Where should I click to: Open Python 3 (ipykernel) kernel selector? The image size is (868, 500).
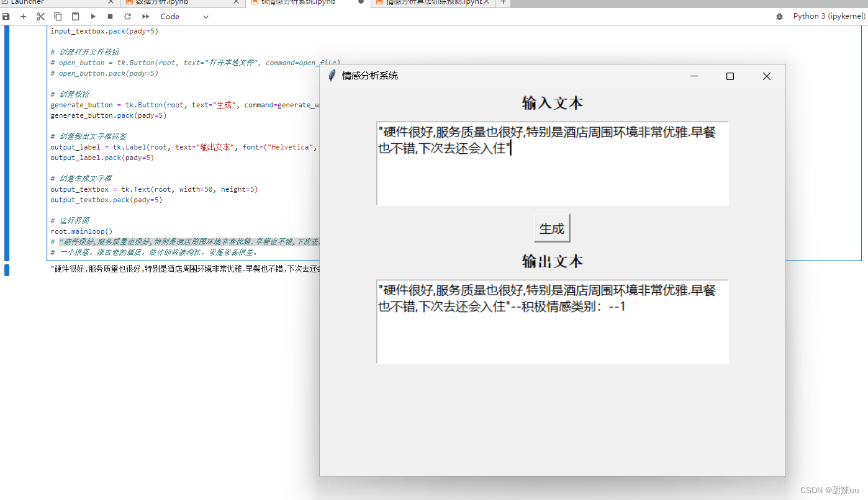click(x=830, y=16)
